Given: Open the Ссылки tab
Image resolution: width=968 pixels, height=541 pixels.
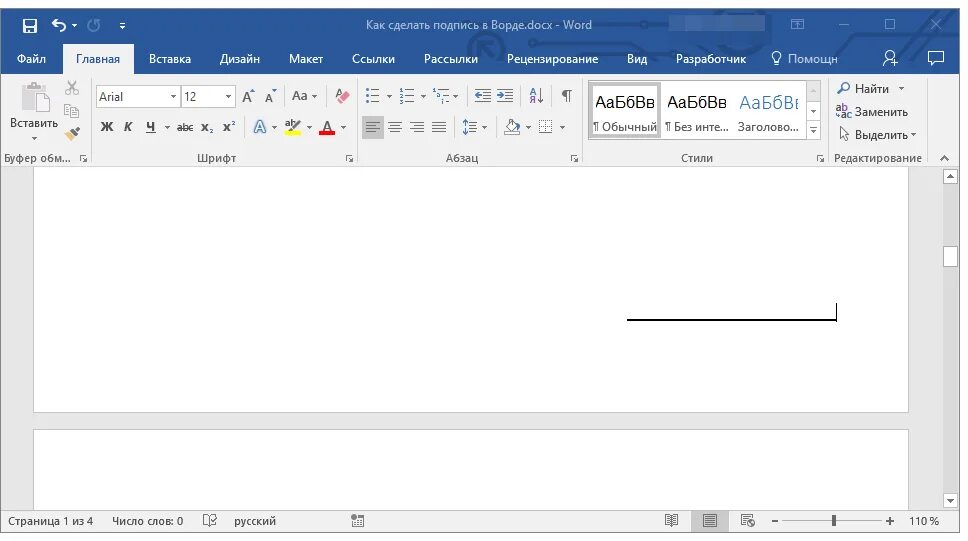Looking at the screenshot, I should 373,59.
